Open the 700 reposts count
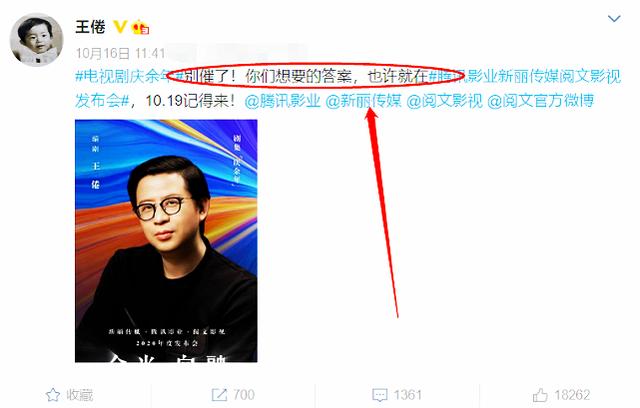 (x=244, y=395)
